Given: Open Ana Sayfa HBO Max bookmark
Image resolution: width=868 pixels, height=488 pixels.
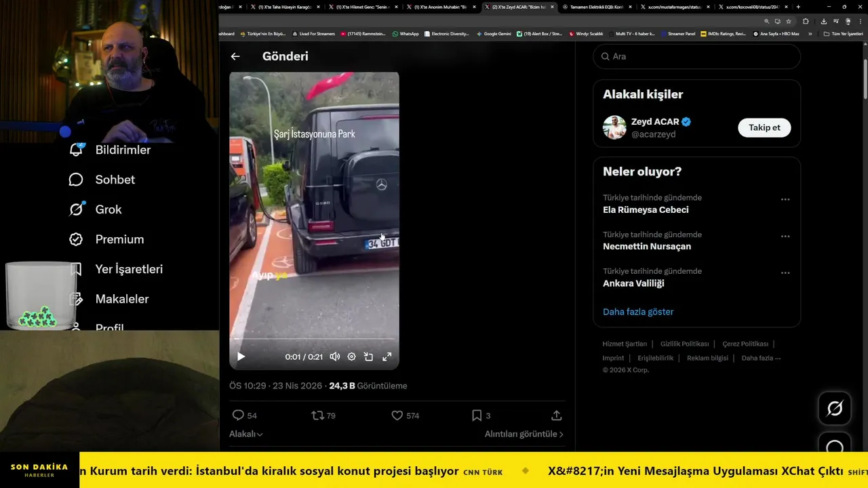Looking at the screenshot, I should point(776,33).
